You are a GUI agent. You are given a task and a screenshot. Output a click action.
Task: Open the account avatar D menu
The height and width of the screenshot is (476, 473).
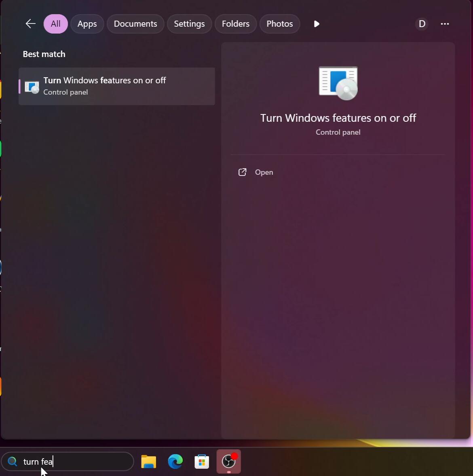click(x=422, y=23)
